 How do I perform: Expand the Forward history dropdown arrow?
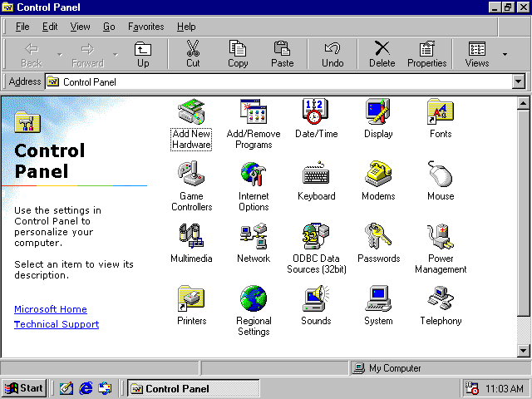[x=116, y=54]
